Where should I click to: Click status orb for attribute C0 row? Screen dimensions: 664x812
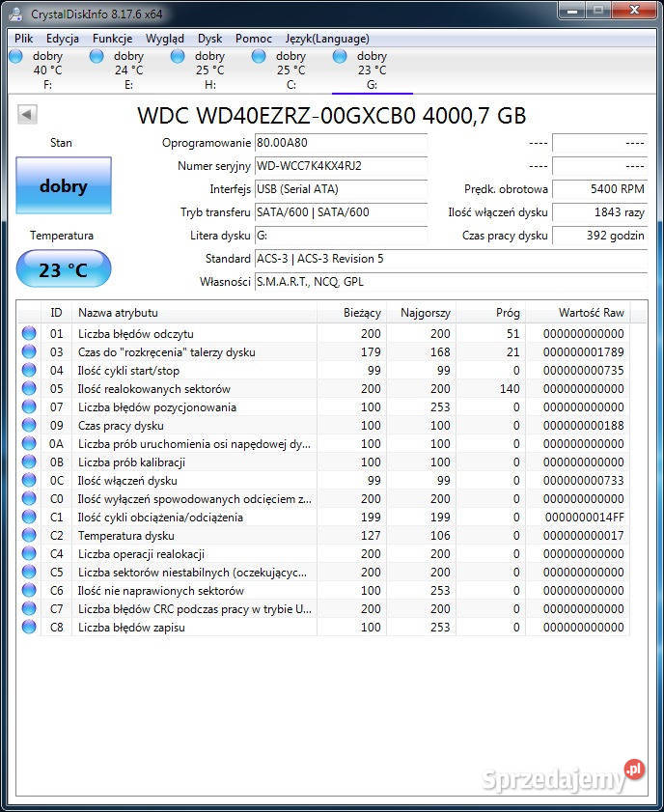click(x=29, y=498)
